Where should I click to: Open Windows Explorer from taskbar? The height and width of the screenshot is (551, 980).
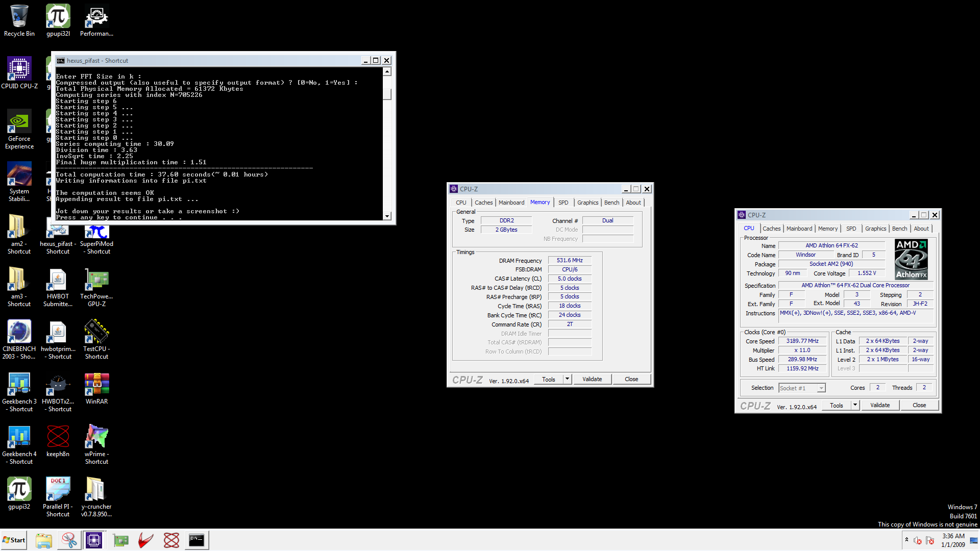tap(44, 540)
